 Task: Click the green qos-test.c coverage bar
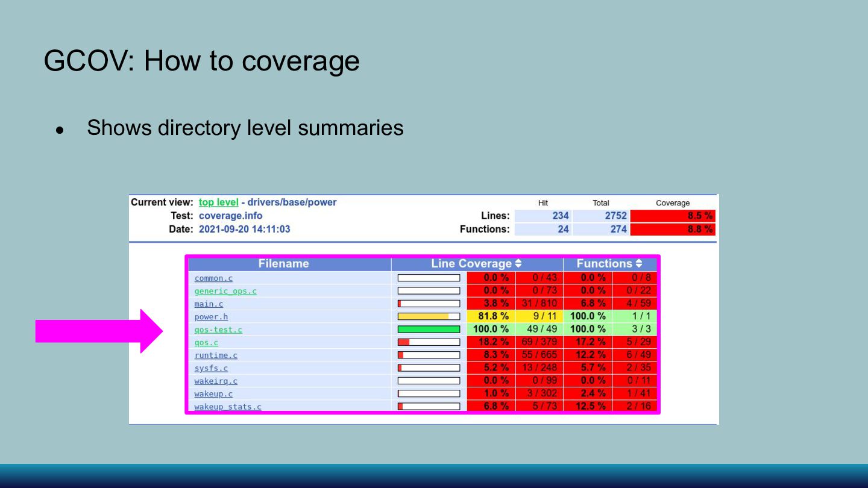pyautogui.click(x=429, y=330)
